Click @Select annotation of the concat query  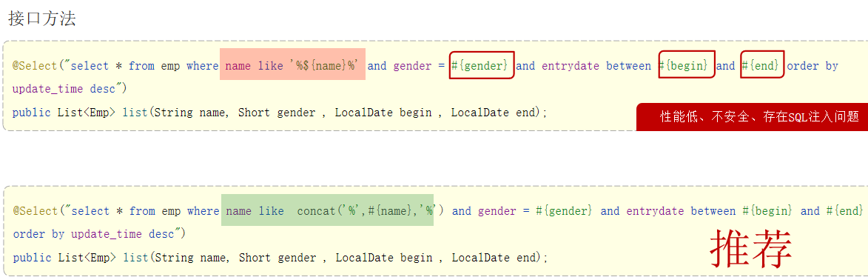click(x=35, y=210)
